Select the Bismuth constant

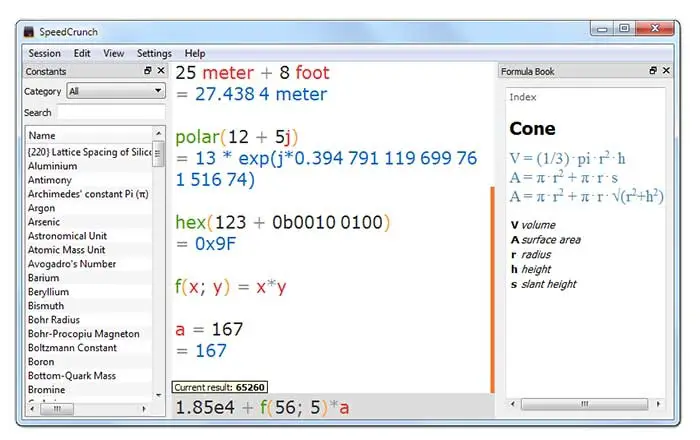[89, 306]
